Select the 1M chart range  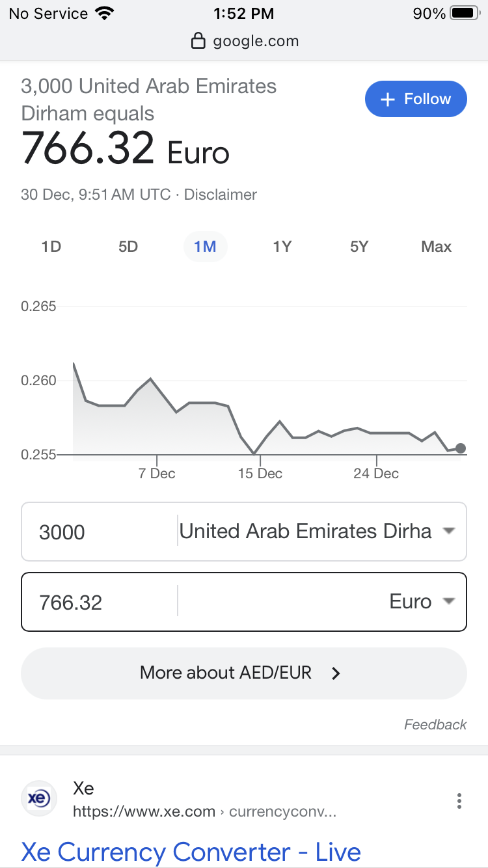point(205,247)
